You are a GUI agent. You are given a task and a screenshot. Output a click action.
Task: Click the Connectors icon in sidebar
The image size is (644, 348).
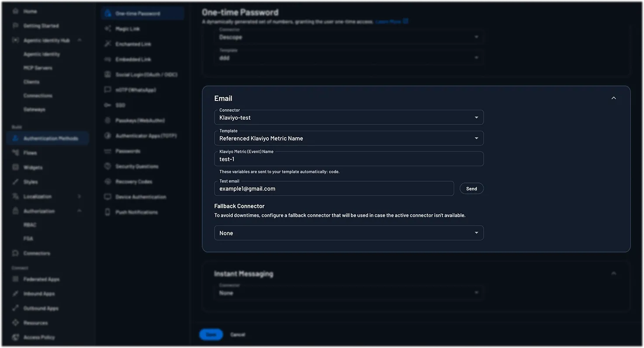pyautogui.click(x=16, y=253)
